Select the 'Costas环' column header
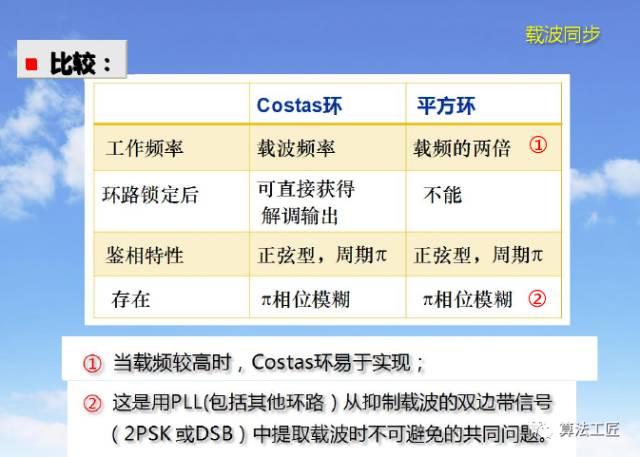The width and height of the screenshot is (640, 457). (299, 105)
